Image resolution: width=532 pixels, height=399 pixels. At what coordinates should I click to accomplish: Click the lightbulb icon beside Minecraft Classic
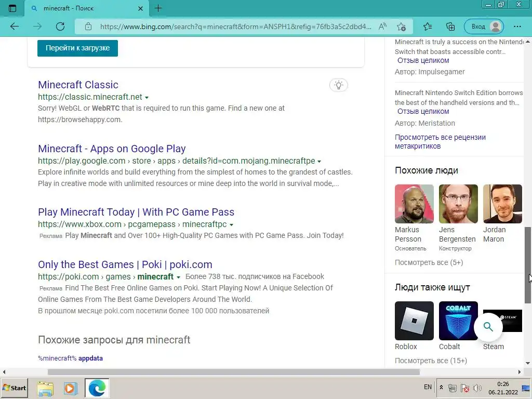(339, 85)
